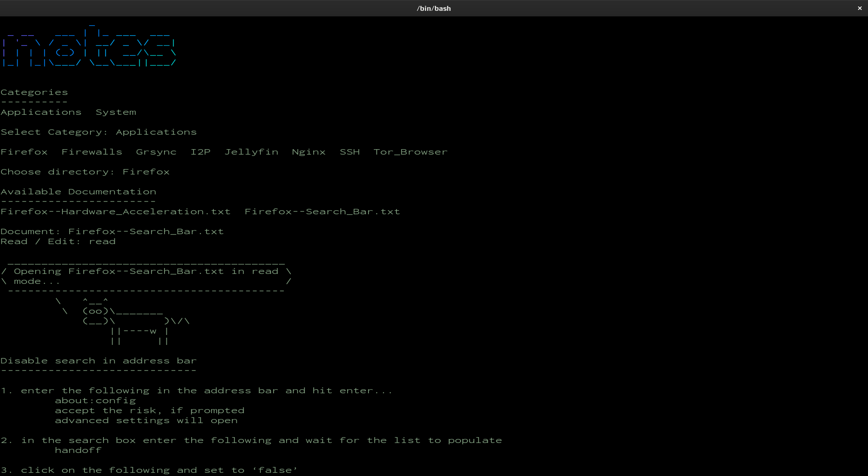The image size is (868, 476).
Task: Click the about:config text in step 1
Action: 95,401
